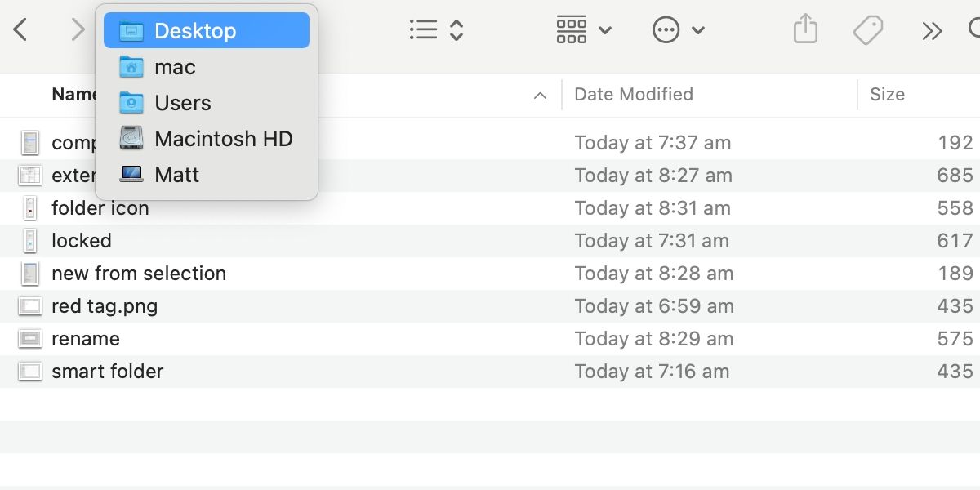Image resolution: width=980 pixels, height=490 pixels.
Task: Select Matt computer in path menu
Action: 176,175
